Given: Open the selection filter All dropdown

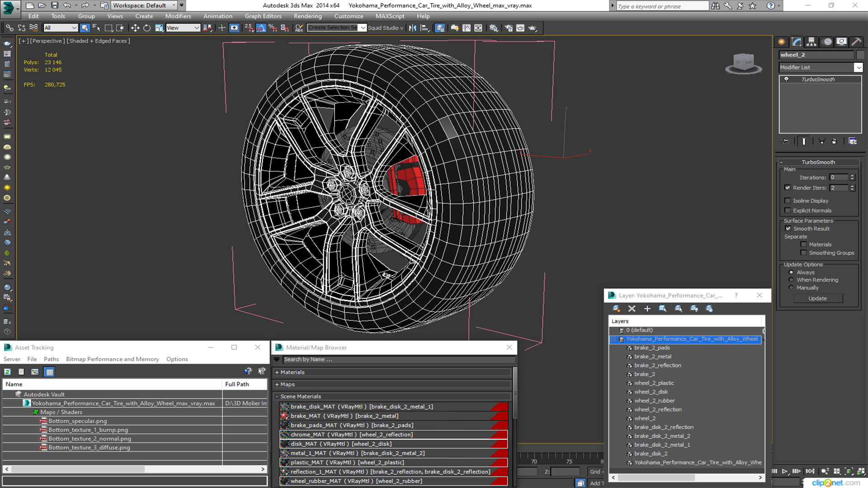Looking at the screenshot, I should 61,28.
